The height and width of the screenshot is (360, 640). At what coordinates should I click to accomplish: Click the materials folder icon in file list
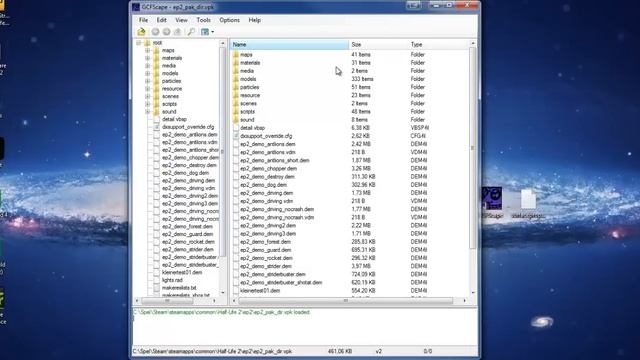(x=236, y=63)
